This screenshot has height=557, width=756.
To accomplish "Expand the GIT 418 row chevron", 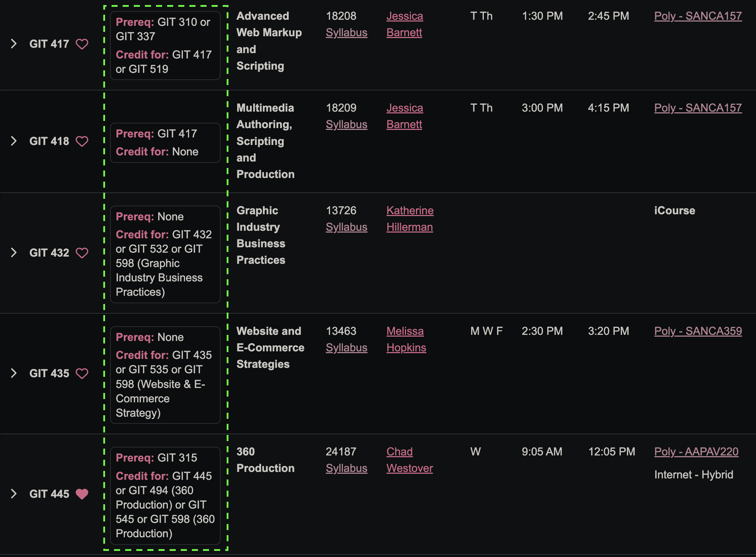I will pos(14,141).
